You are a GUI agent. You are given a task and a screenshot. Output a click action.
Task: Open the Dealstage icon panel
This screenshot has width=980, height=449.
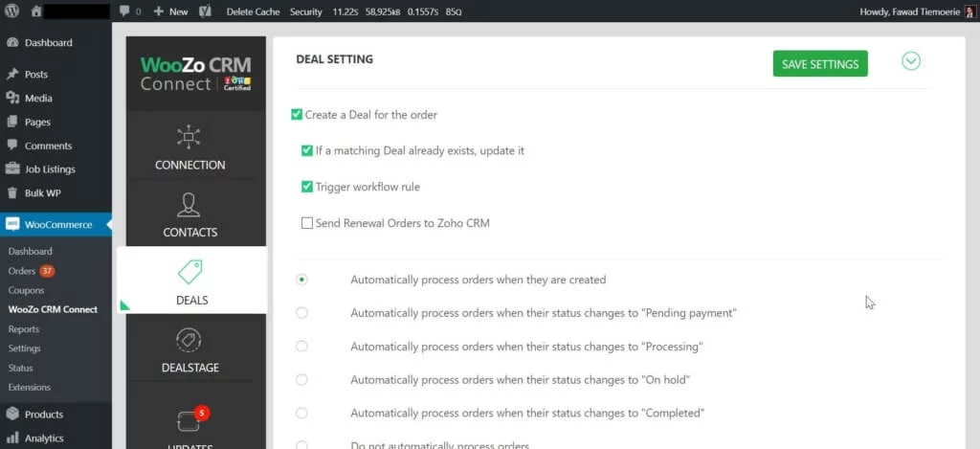pyautogui.click(x=189, y=340)
